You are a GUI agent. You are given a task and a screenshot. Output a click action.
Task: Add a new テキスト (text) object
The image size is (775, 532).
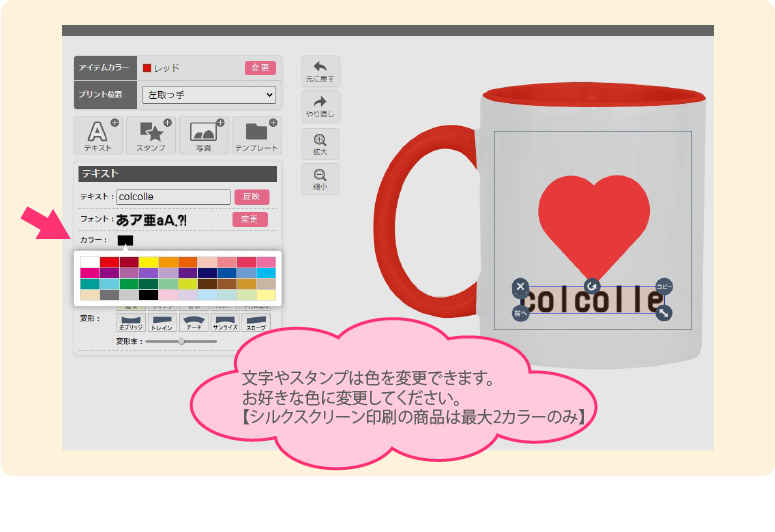point(98,135)
